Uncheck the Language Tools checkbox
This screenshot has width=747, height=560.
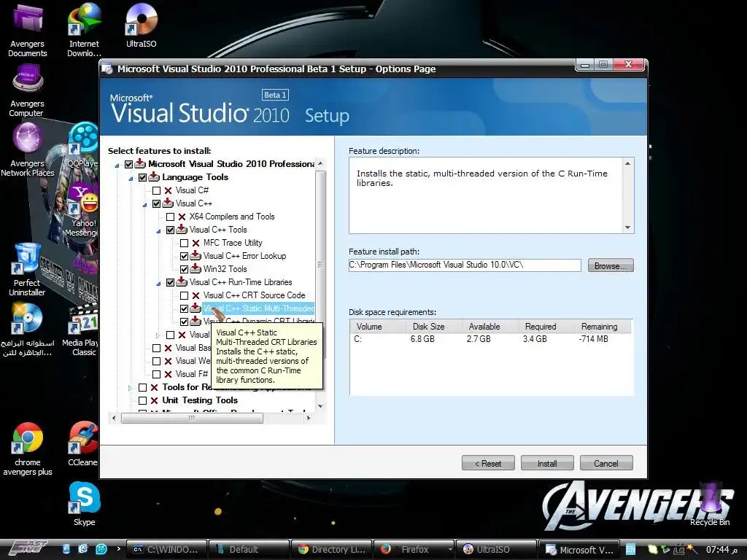[x=142, y=178]
